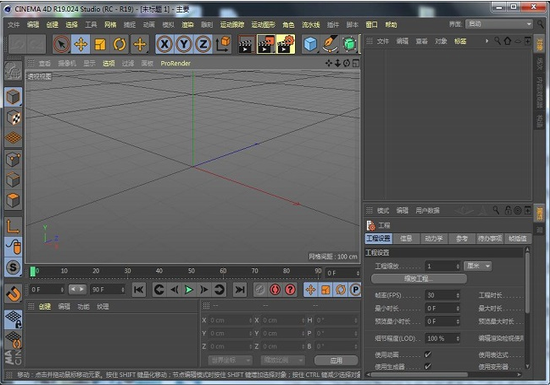Screen dimensions: 550x385
Task: Toggle parameter keying P button
Action: point(355,290)
